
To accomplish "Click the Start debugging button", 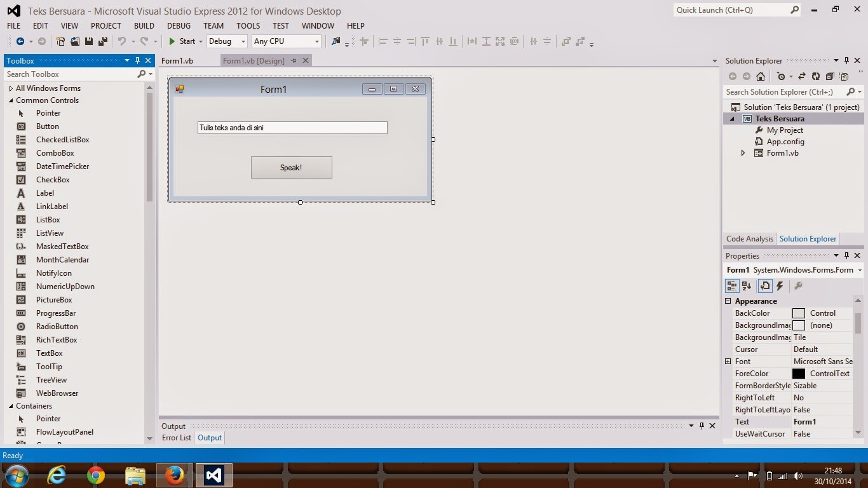I will [182, 41].
